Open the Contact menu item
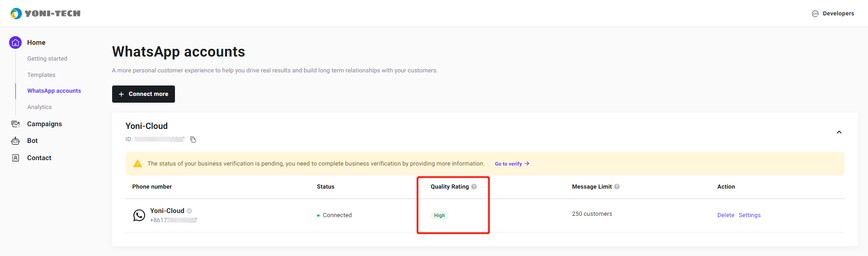This screenshot has height=256, width=868. [x=39, y=158]
